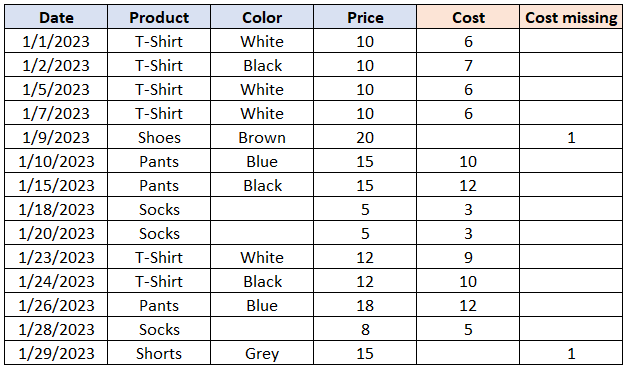Click the Shorts product cell
Screen dimensions: 627x367
(159, 353)
